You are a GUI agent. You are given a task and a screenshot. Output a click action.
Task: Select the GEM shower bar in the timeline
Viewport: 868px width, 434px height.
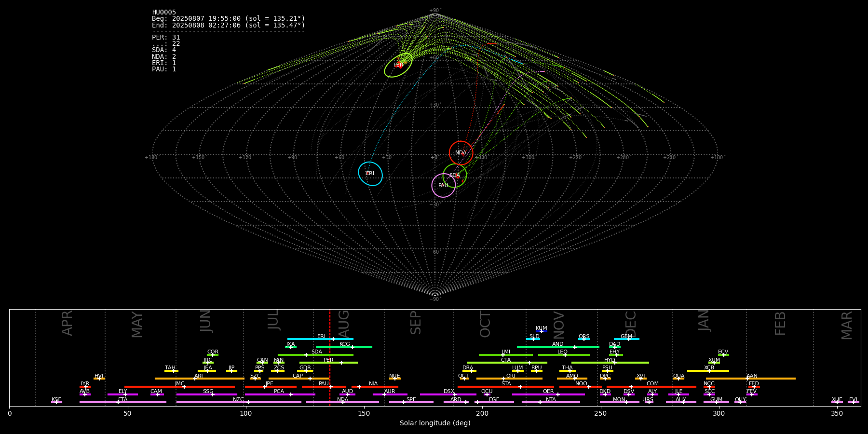[626, 339]
